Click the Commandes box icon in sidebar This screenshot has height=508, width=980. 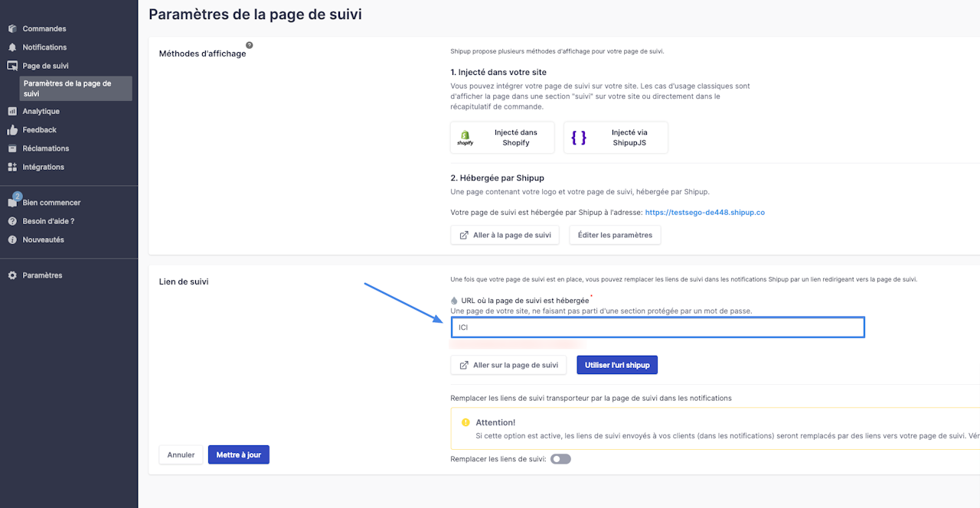(12, 29)
